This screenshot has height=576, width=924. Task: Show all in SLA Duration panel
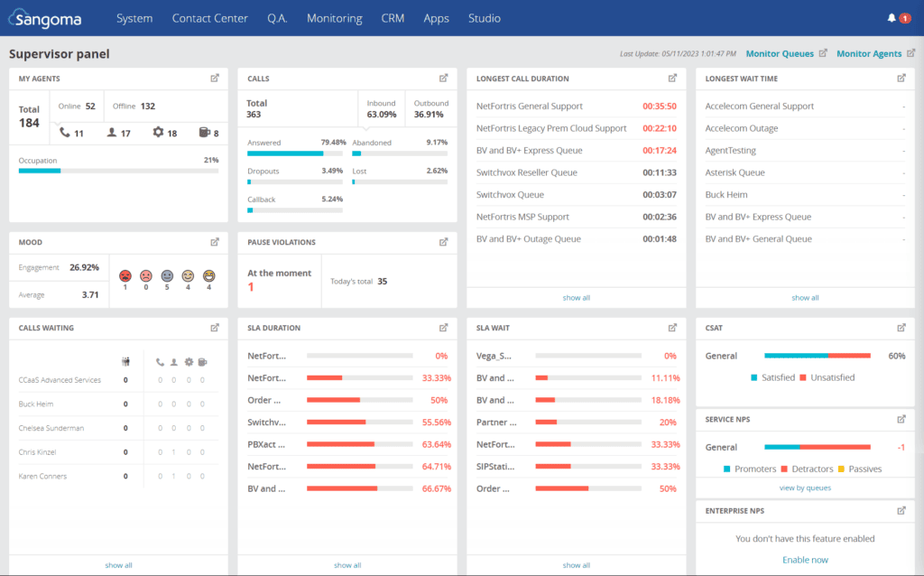click(347, 565)
